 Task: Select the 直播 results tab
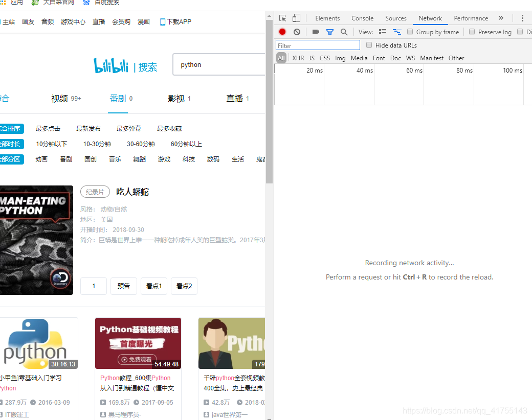pyautogui.click(x=238, y=99)
